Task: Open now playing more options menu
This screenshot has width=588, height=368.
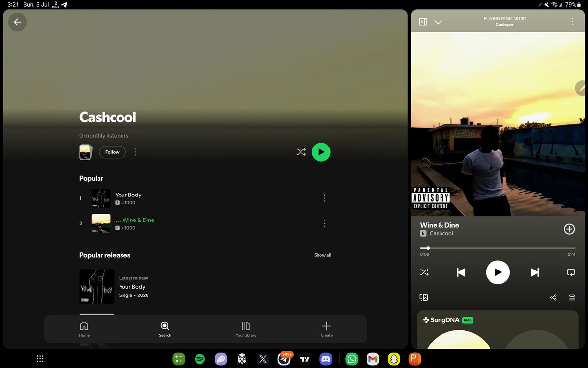Action: pyautogui.click(x=572, y=22)
